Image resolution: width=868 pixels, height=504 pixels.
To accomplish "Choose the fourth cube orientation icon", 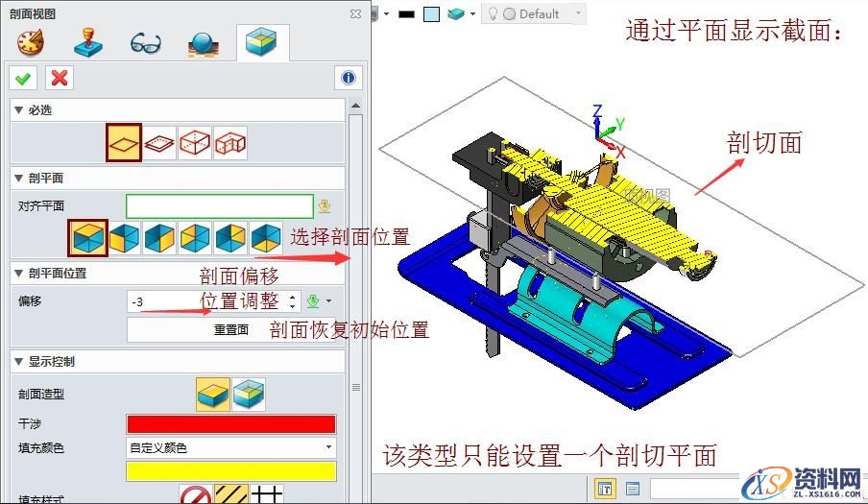I will click(195, 238).
